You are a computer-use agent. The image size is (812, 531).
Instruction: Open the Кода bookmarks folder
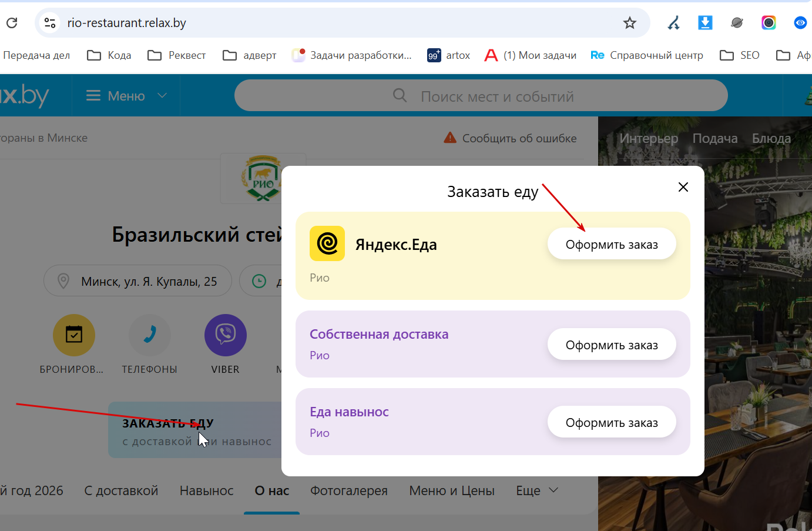pos(109,55)
